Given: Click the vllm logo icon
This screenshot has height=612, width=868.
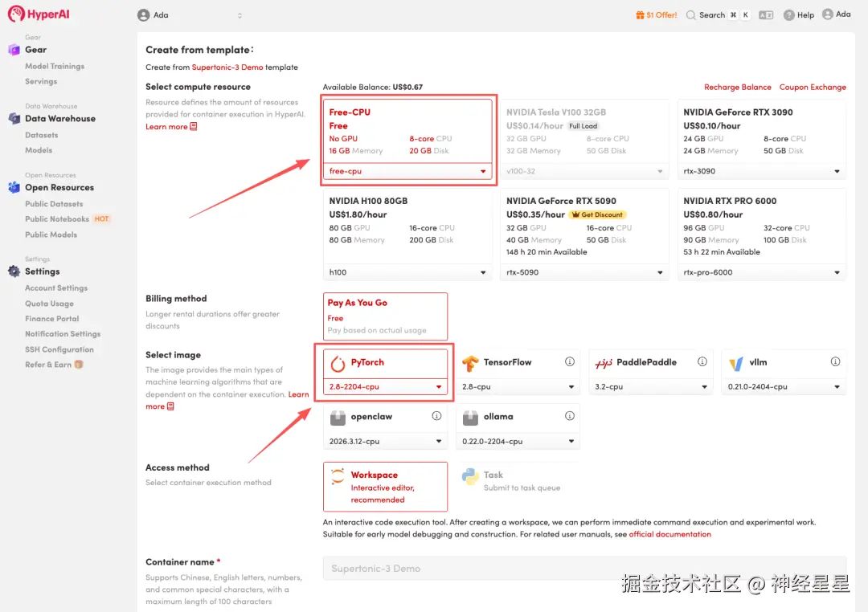Looking at the screenshot, I should pos(736,364).
